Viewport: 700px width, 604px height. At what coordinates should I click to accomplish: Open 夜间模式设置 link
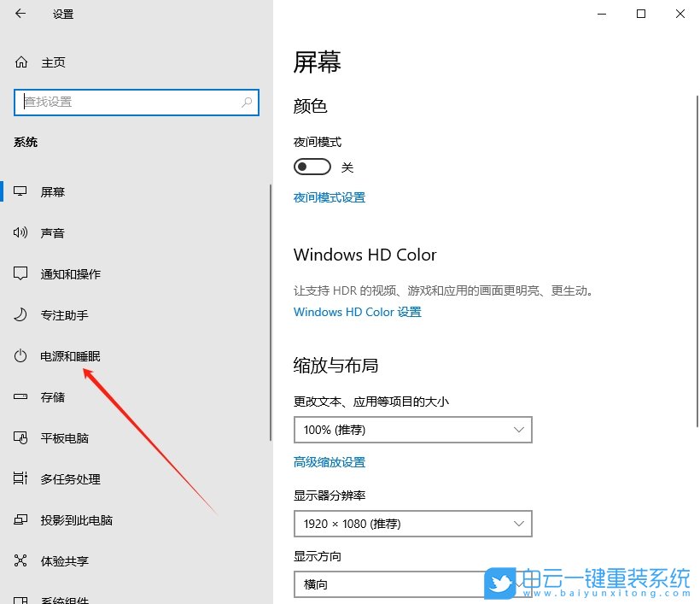tap(329, 197)
